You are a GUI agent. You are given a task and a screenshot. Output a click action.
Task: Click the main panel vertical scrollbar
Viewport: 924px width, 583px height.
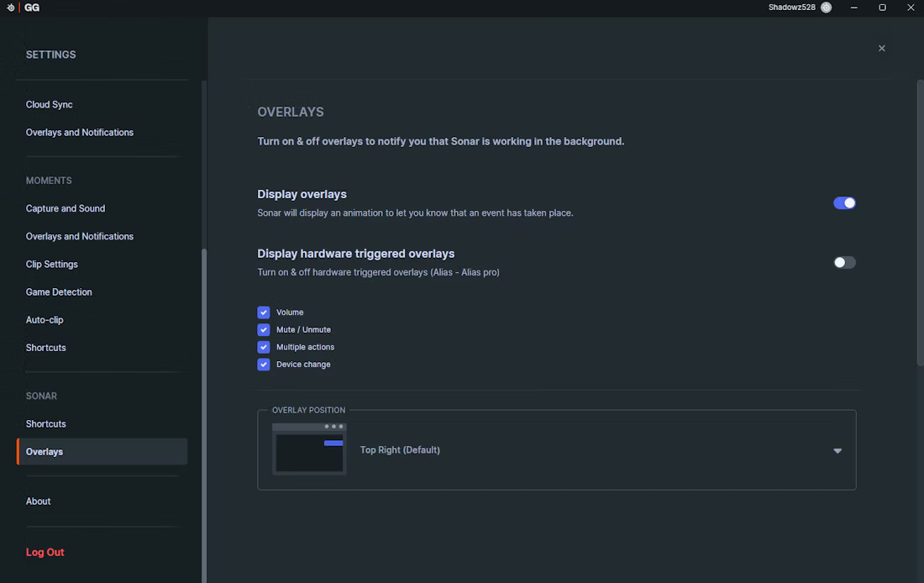921,223
